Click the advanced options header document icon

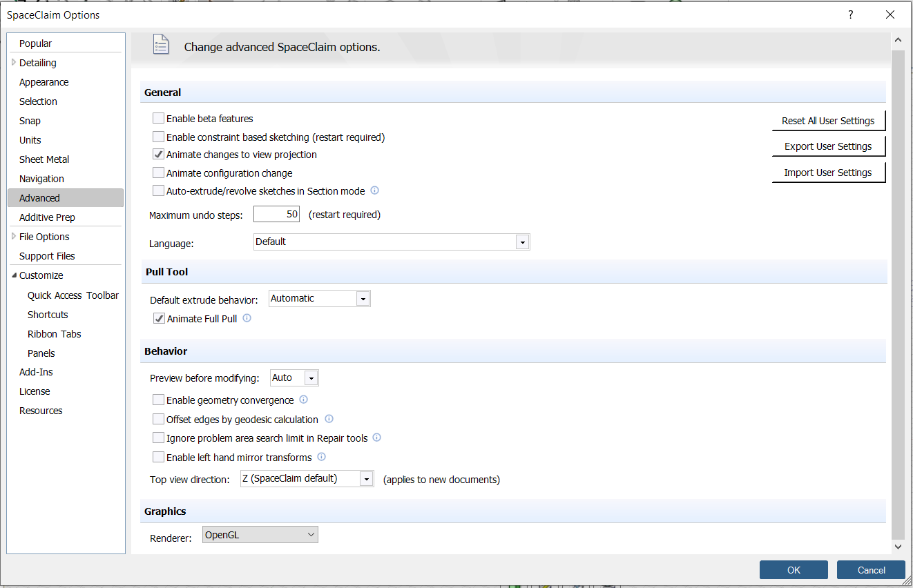160,45
